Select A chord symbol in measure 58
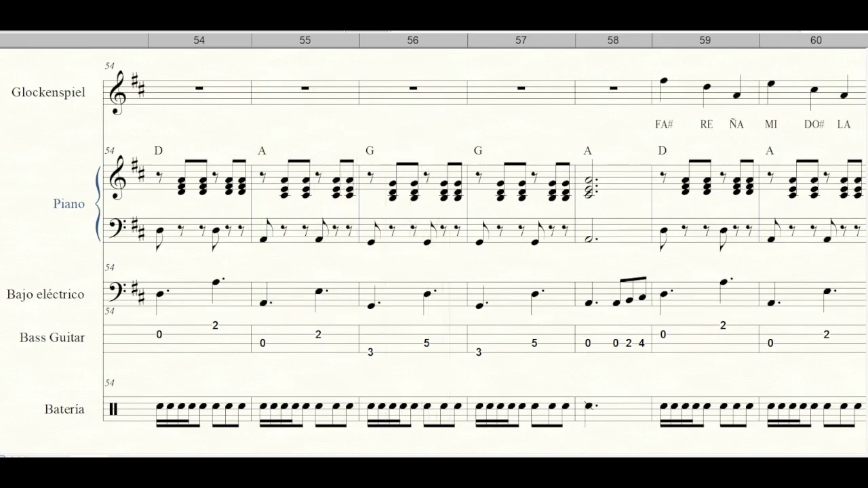Screen dimensions: 868x488 [588, 150]
